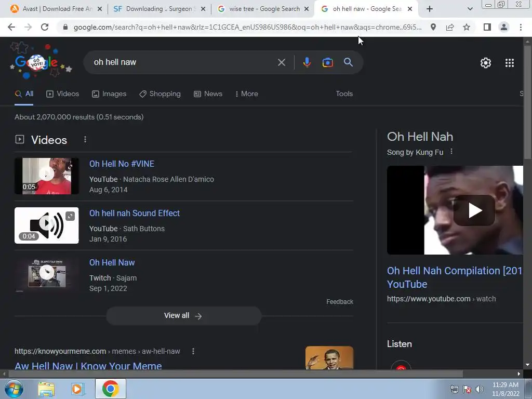This screenshot has width=532, height=399.
Task: Open the Oh hell nah Sound Effect link
Action: [135, 213]
